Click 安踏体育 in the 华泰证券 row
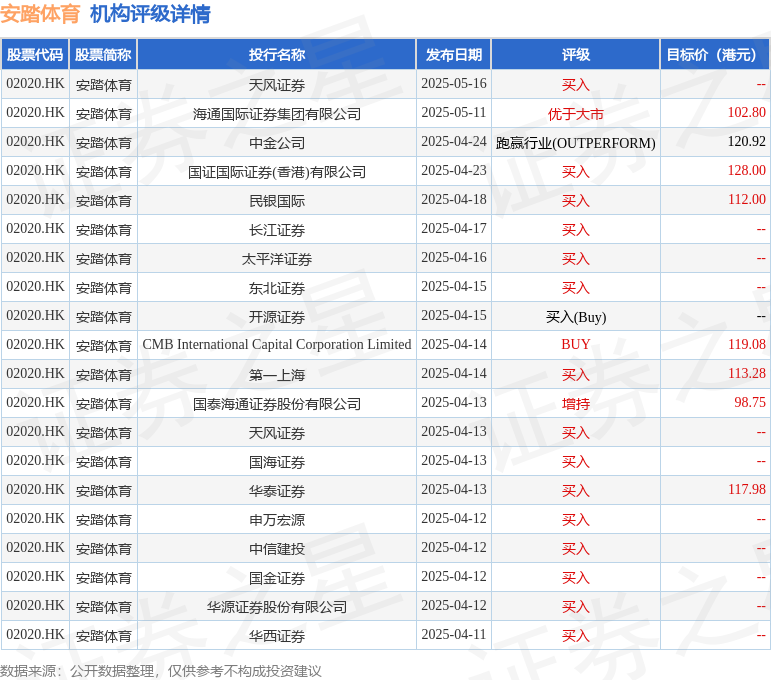771x680 pixels. click(104, 491)
